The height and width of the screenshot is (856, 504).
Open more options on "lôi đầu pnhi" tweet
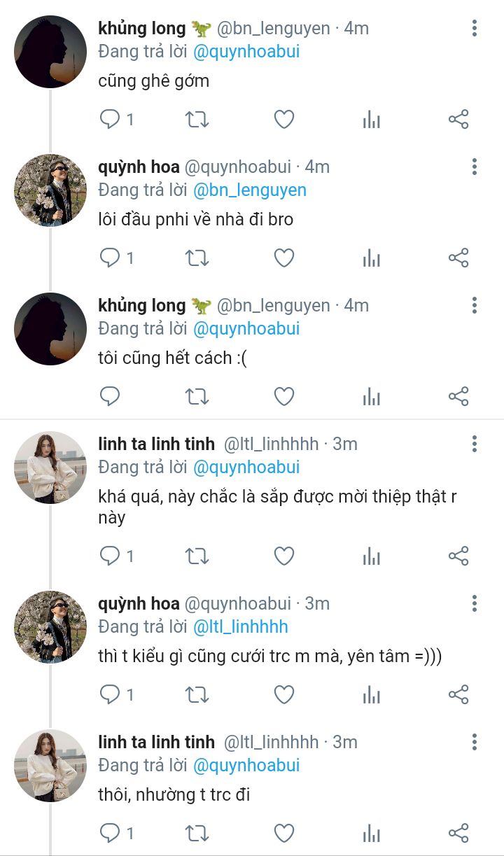(x=475, y=167)
